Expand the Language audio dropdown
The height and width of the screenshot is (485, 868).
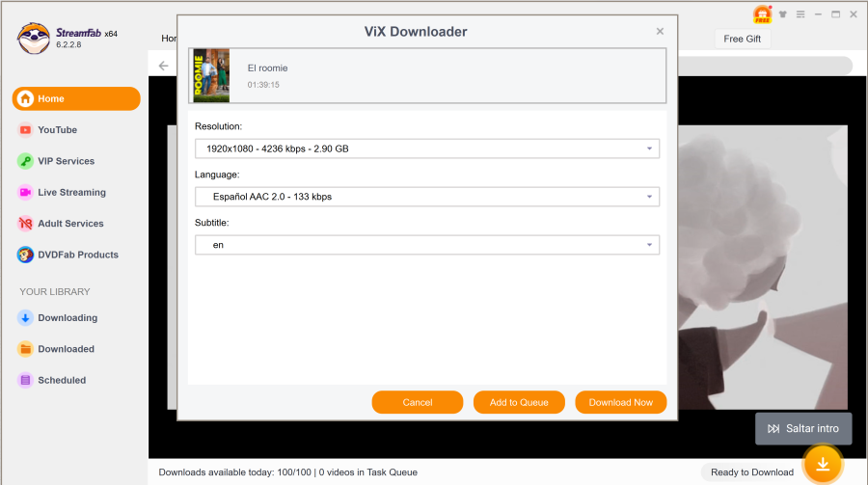tap(427, 197)
